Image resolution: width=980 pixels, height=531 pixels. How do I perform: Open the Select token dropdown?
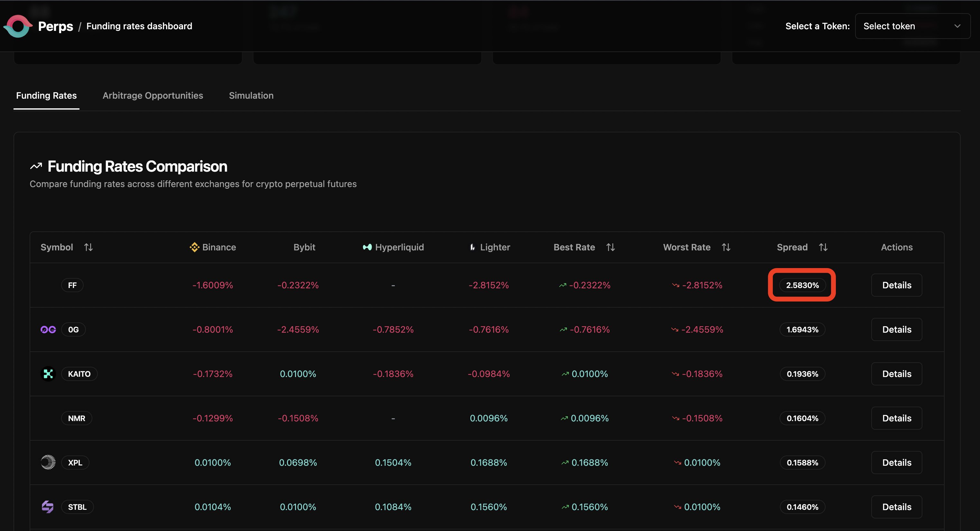coord(912,26)
